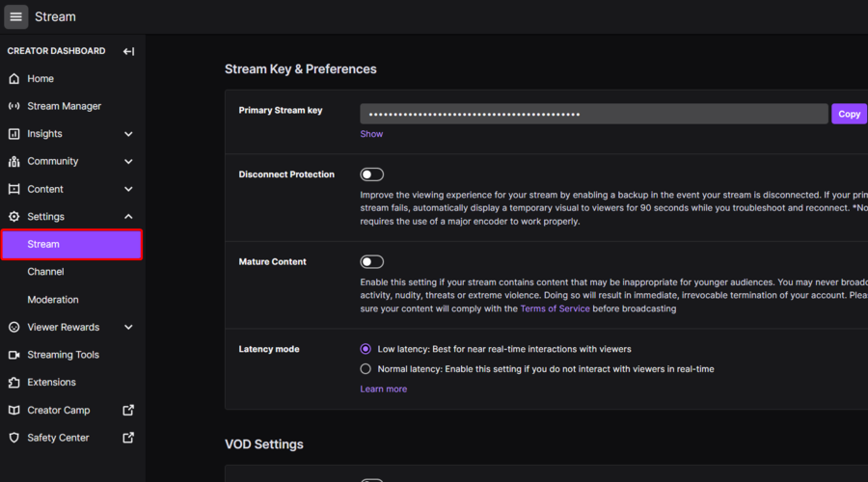The image size is (868, 482).
Task: Open the Streaming Tools camera icon
Action: click(14, 355)
